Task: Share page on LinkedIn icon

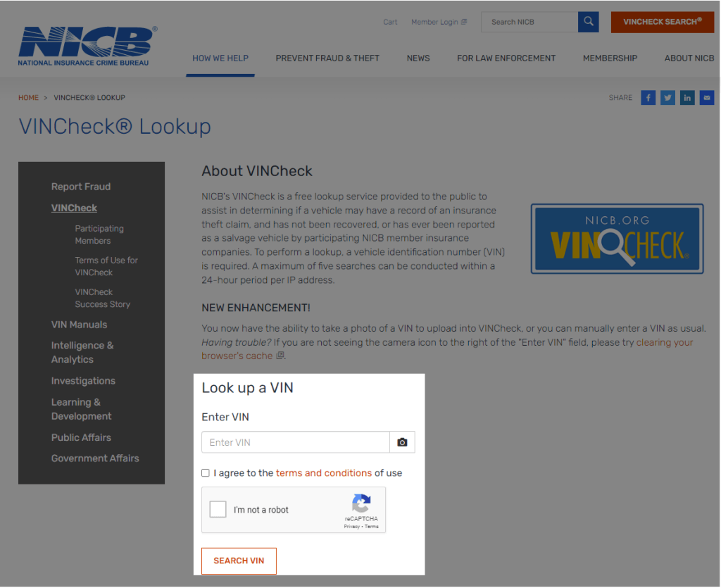Action: point(687,97)
